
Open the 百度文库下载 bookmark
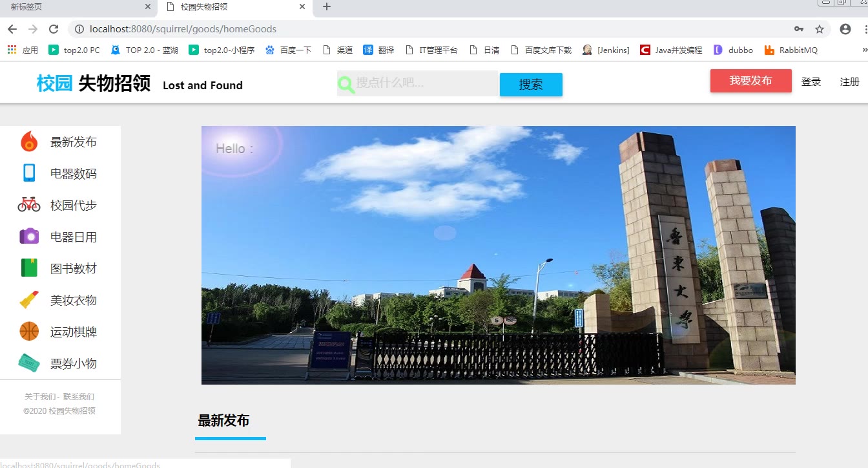click(541, 50)
